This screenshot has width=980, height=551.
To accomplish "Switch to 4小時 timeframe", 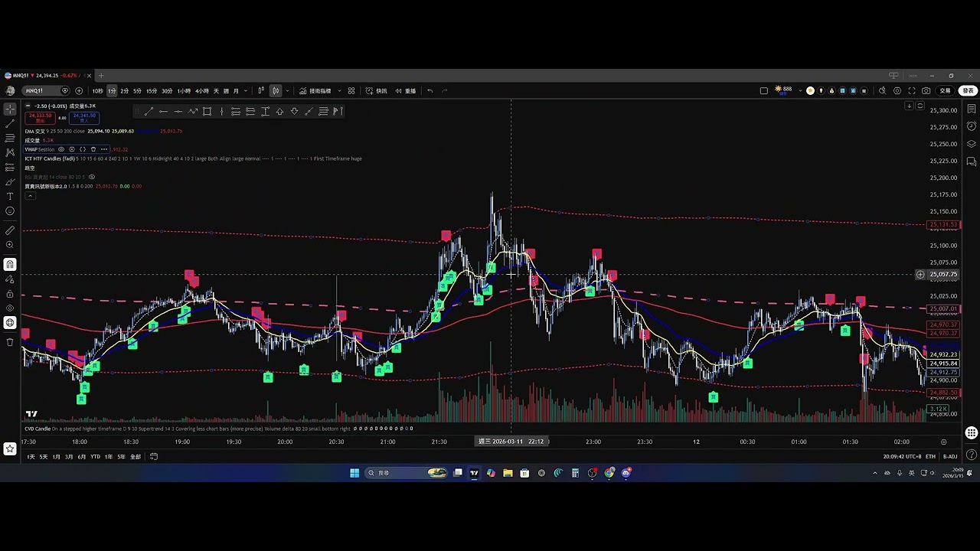I will 202,91.
